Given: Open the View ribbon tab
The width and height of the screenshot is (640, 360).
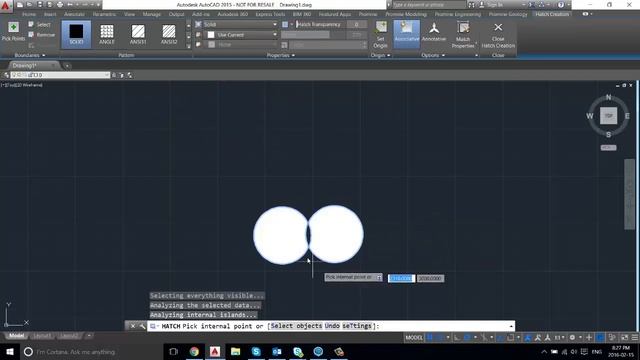Looking at the screenshot, I should click(129, 14).
